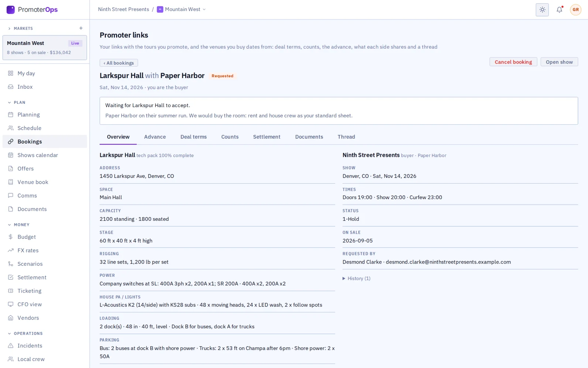This screenshot has width=588, height=368.
Task: Open Offers in the sidebar
Action: click(x=45, y=169)
